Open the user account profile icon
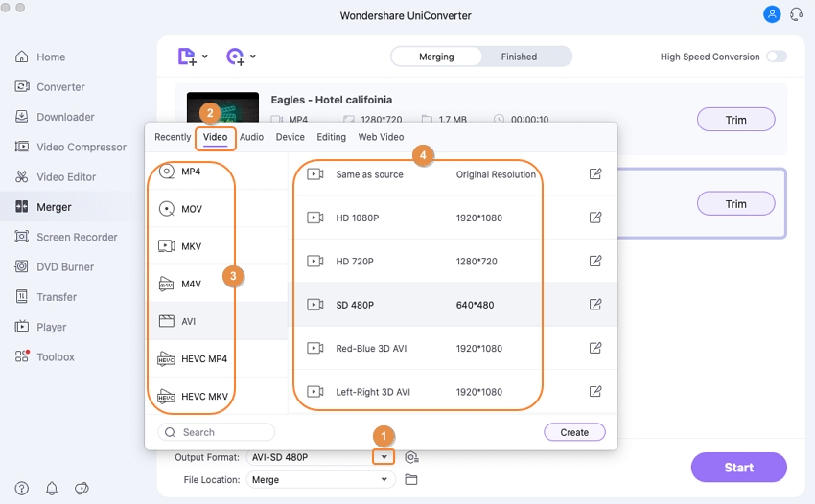 (x=772, y=14)
